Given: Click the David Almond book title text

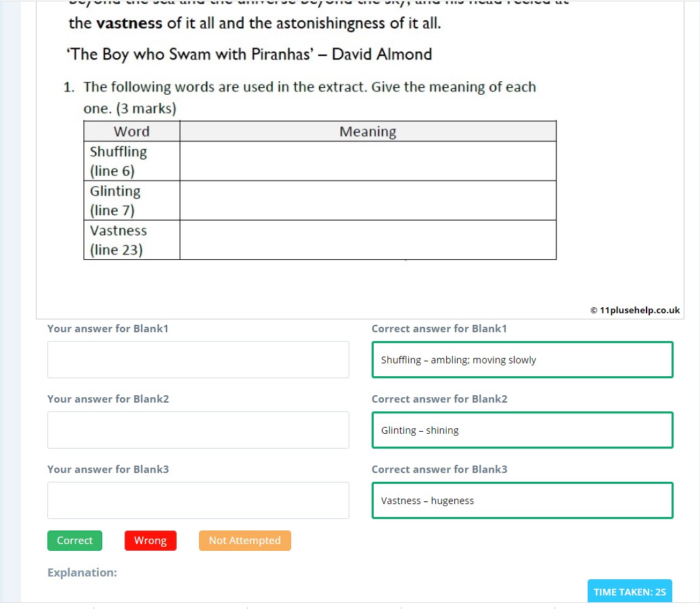Looking at the screenshot, I should tap(248, 54).
